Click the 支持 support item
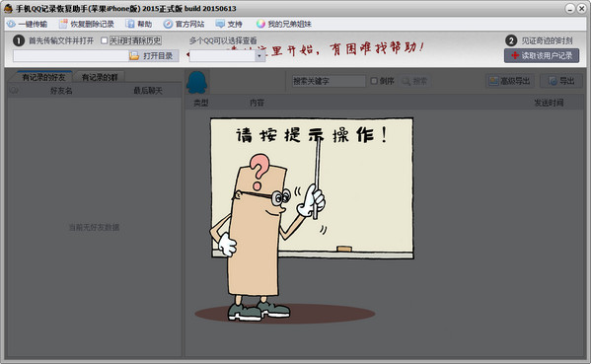591x364 pixels. [229, 24]
